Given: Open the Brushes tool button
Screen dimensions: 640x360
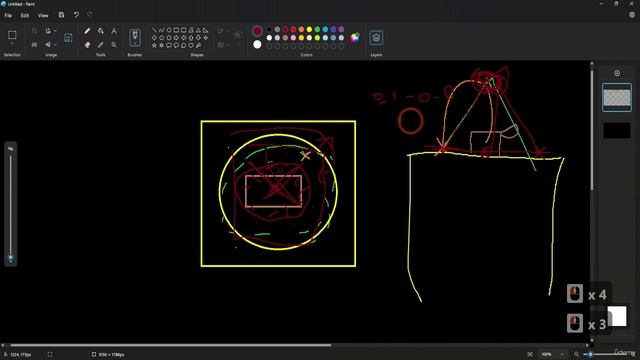Looking at the screenshot, I should pos(135,38).
